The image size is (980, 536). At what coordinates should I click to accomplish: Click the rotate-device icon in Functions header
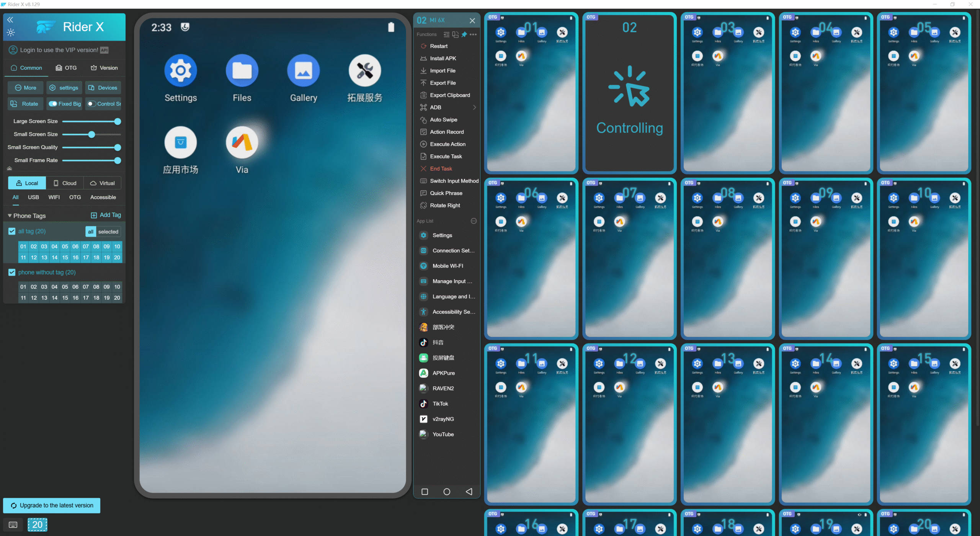click(x=455, y=34)
